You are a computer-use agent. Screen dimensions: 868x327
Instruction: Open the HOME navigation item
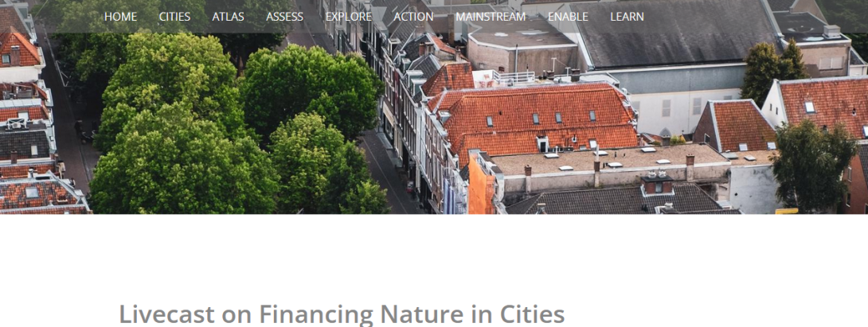click(120, 17)
